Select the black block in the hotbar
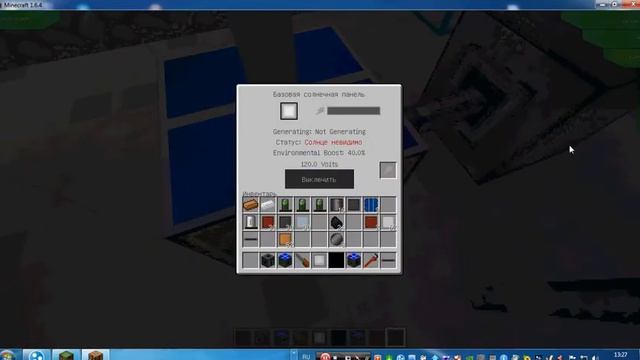The image size is (640, 360). [267, 260]
